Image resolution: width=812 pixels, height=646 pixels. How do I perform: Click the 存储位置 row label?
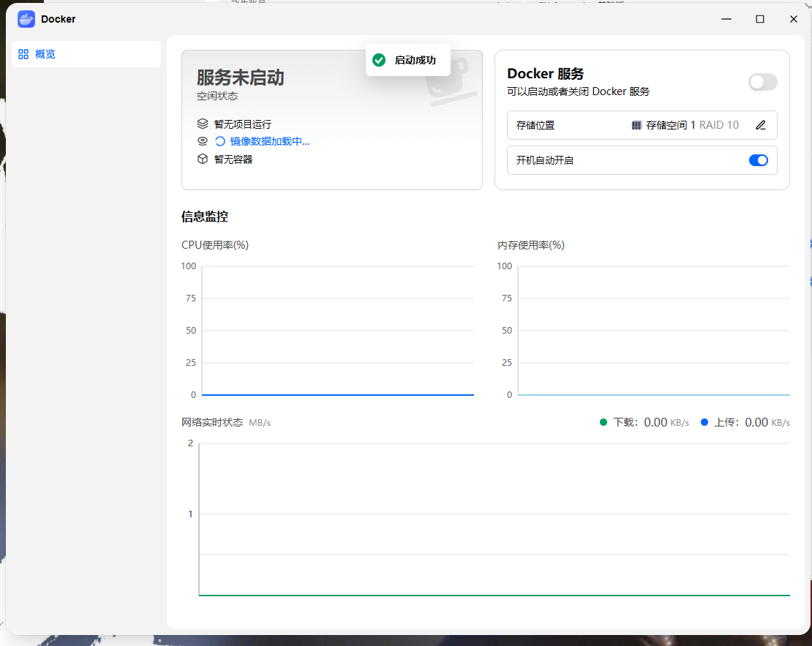(x=535, y=125)
